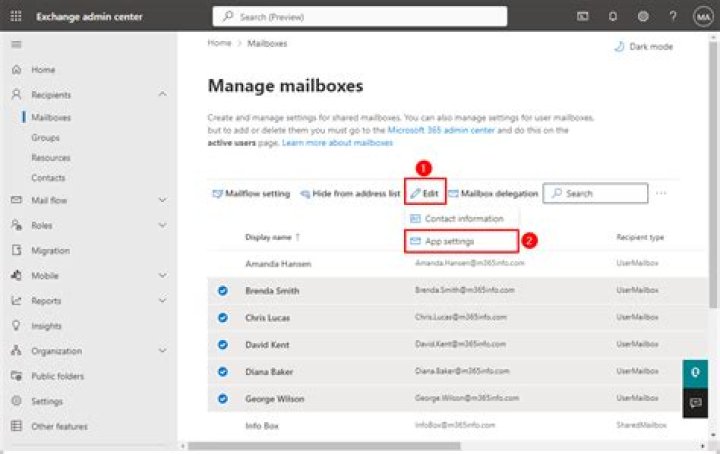Click Info Box mailbox name

pyautogui.click(x=262, y=426)
